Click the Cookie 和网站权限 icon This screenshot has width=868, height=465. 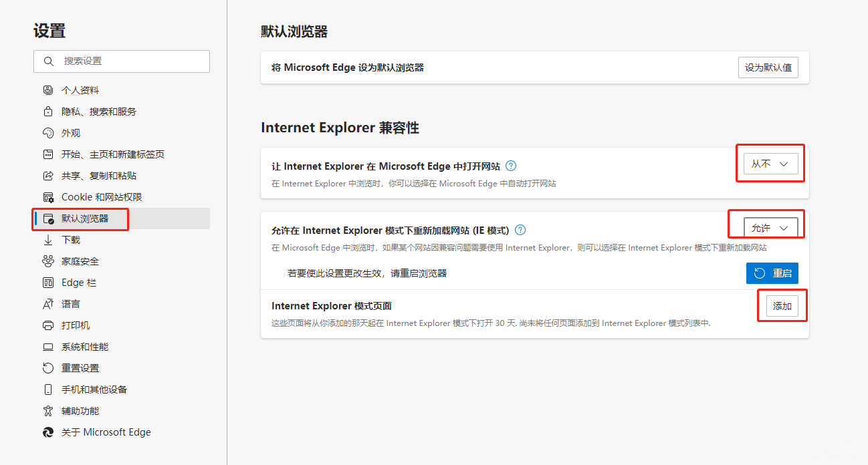tap(48, 197)
